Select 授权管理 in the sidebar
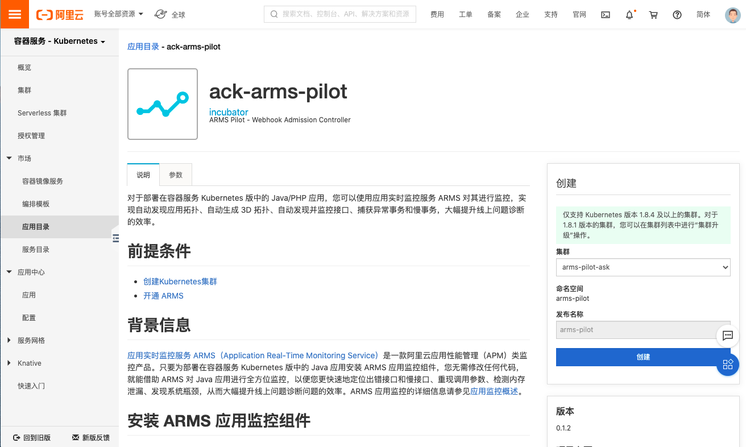Viewport: 746px width, 447px height. click(31, 136)
